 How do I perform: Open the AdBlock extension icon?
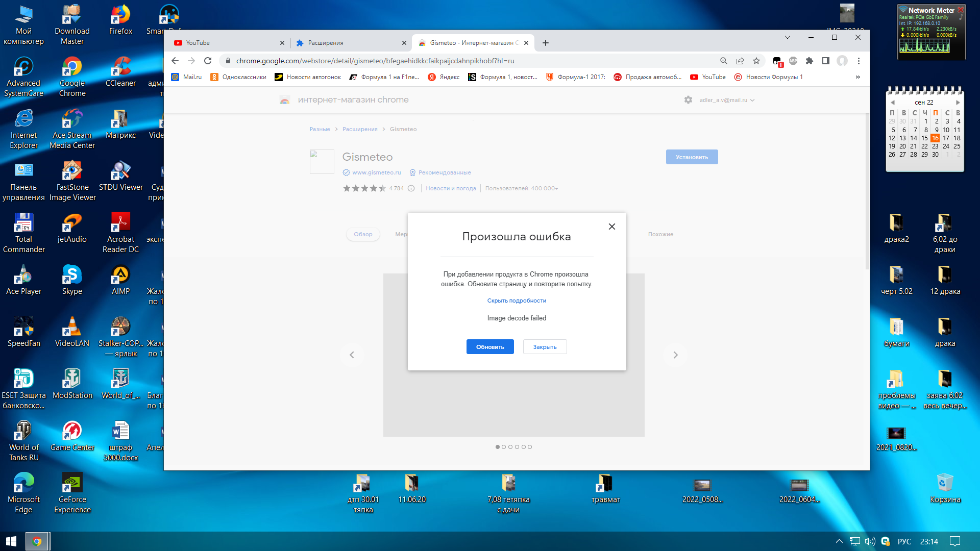coord(793,61)
